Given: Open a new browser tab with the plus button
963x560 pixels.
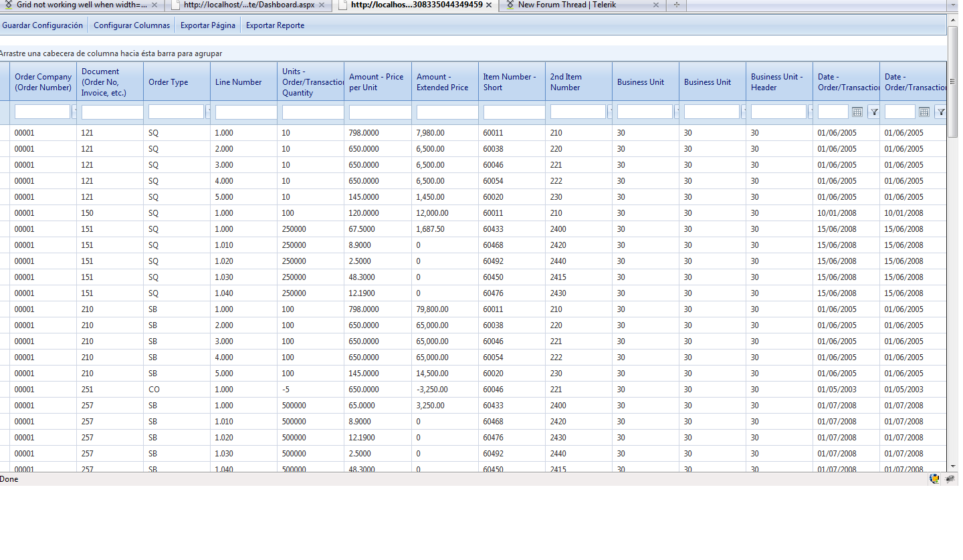Looking at the screenshot, I should tap(676, 5).
